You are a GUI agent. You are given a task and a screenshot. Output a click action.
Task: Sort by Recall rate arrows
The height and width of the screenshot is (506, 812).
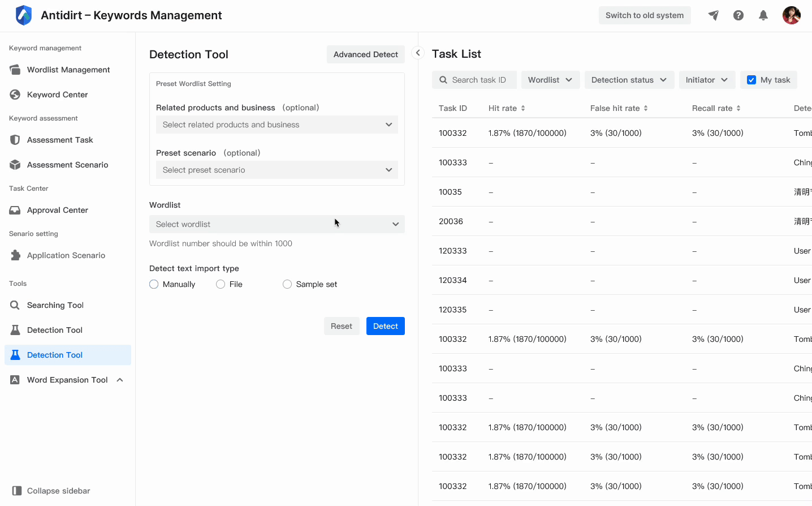tap(738, 108)
